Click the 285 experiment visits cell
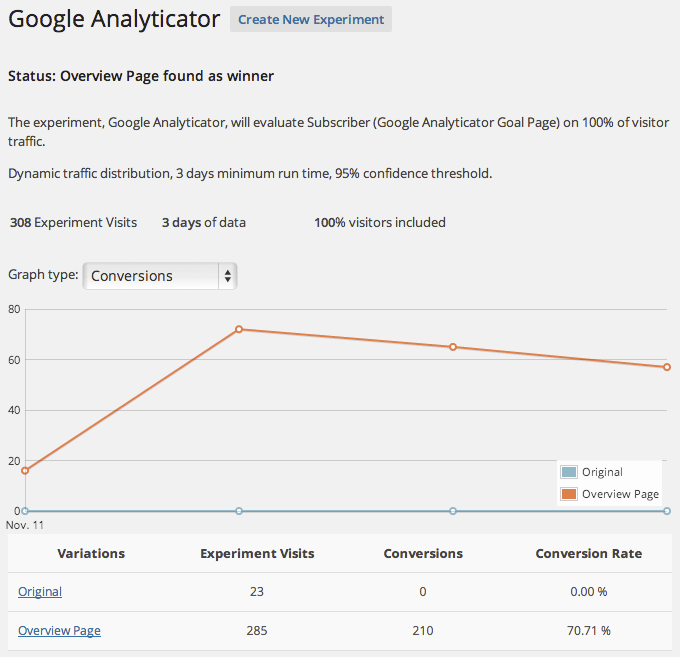Image resolution: width=680 pixels, height=657 pixels. coord(257,631)
